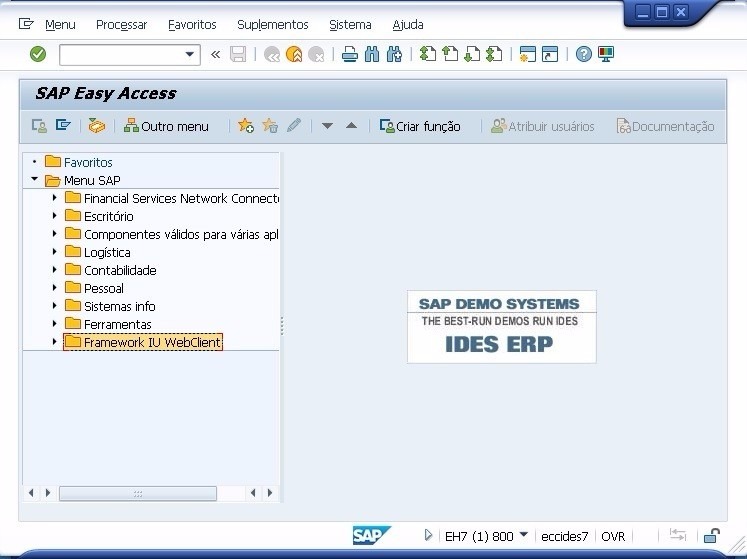
Task: Click the Print icon
Action: pos(350,54)
